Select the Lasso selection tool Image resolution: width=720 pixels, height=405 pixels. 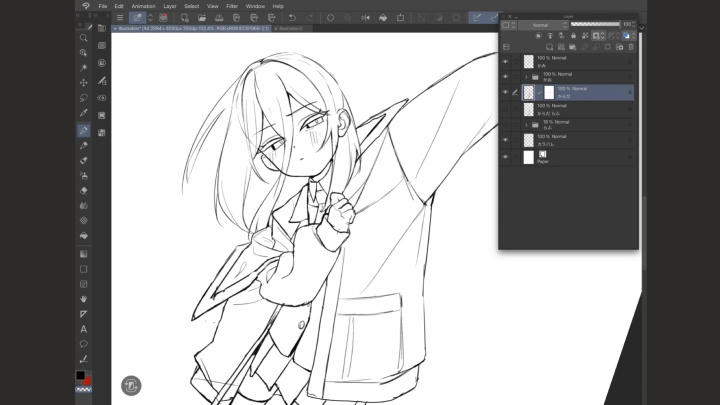pyautogui.click(x=84, y=98)
